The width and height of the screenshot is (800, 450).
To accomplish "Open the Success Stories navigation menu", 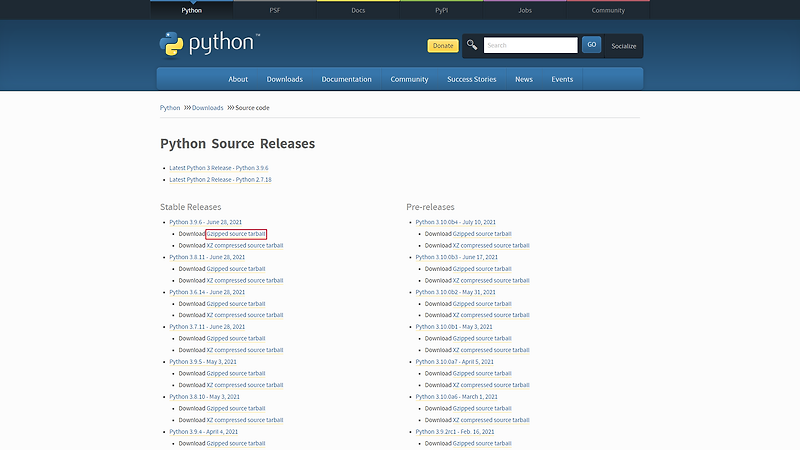I will point(471,79).
